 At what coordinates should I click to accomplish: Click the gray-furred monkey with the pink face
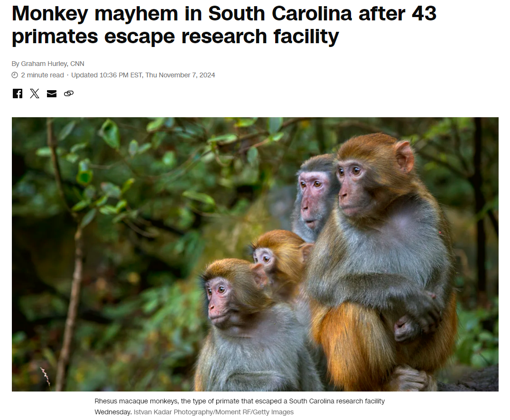click(x=313, y=198)
